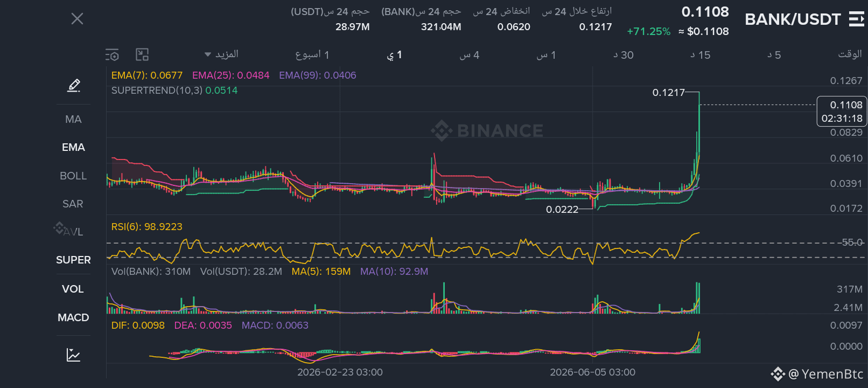Tap the MA(5): 159M volume legend
The width and height of the screenshot is (868, 388).
point(321,272)
